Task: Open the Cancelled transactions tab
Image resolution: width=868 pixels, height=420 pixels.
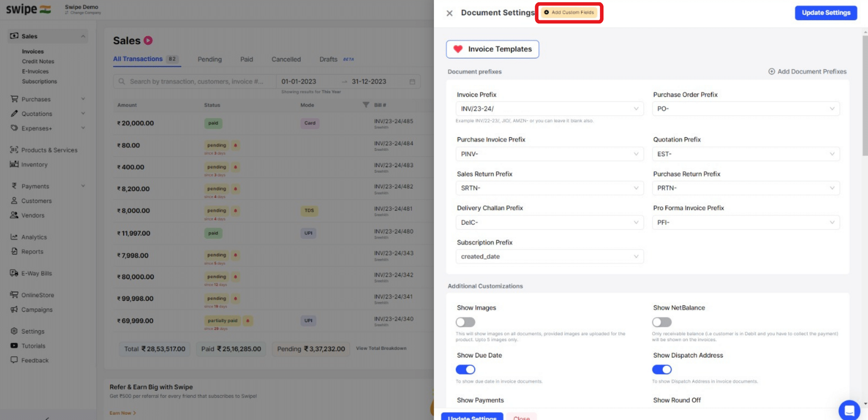Action: point(286,59)
